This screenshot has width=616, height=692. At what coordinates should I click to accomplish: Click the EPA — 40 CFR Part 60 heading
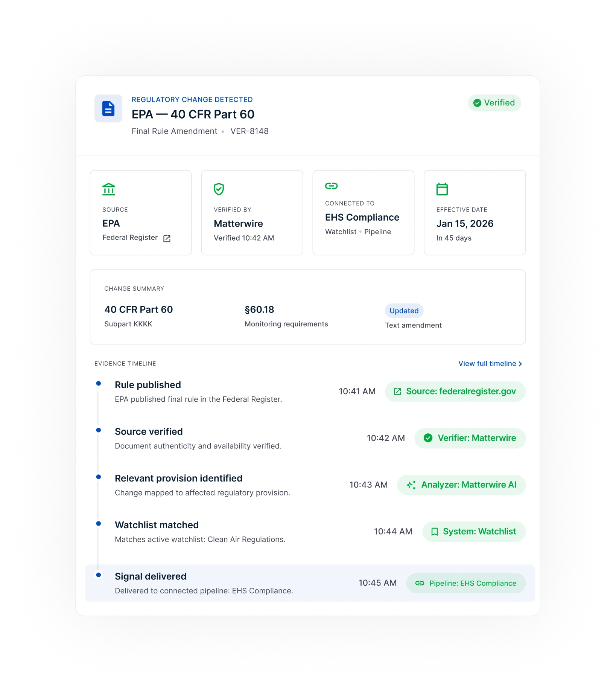(x=193, y=114)
